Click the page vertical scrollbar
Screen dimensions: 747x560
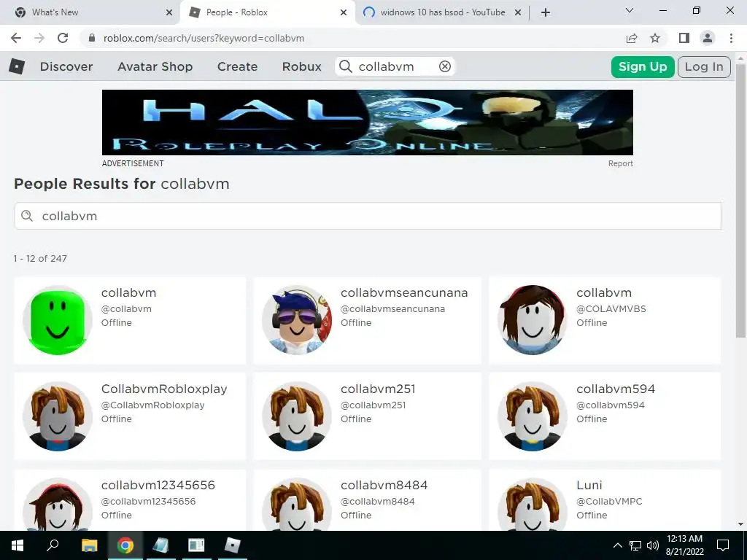coord(740,200)
